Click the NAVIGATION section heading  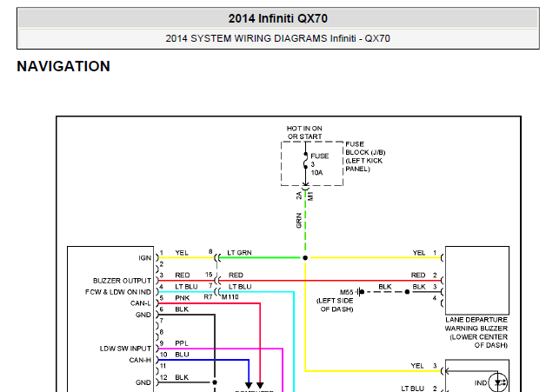pyautogui.click(x=63, y=66)
